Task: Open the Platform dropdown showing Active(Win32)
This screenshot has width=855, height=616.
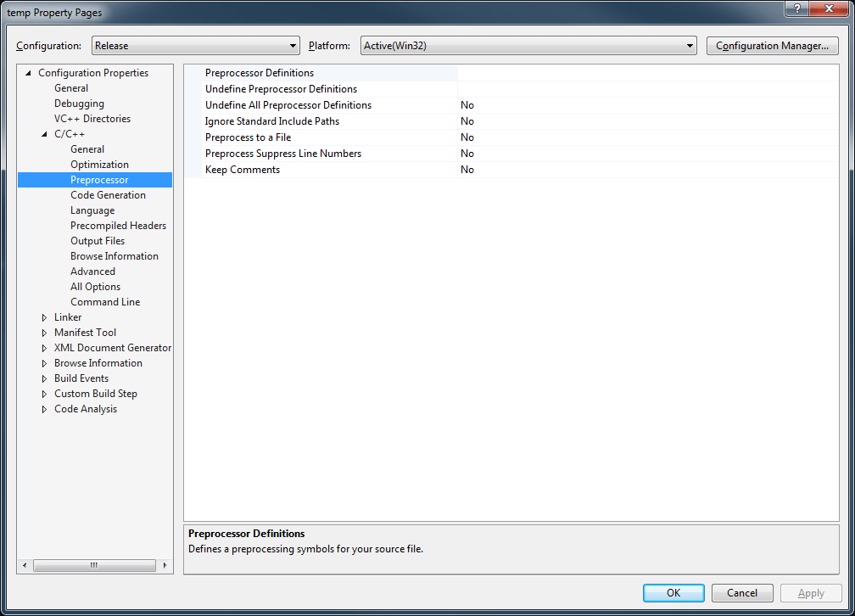Action: 690,45
